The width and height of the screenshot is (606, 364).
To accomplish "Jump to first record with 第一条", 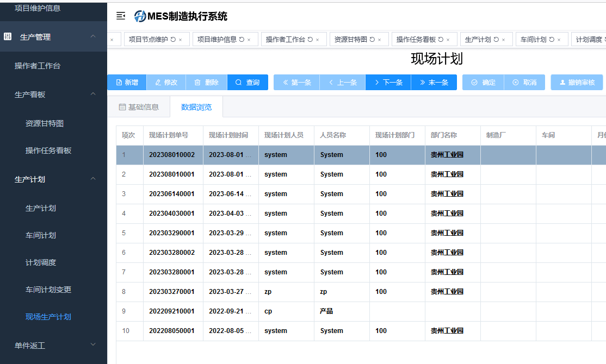I will click(x=296, y=82).
